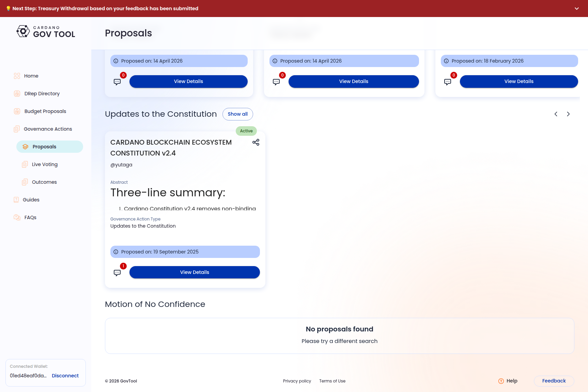Expand the Next Step banner chevron

click(577, 9)
